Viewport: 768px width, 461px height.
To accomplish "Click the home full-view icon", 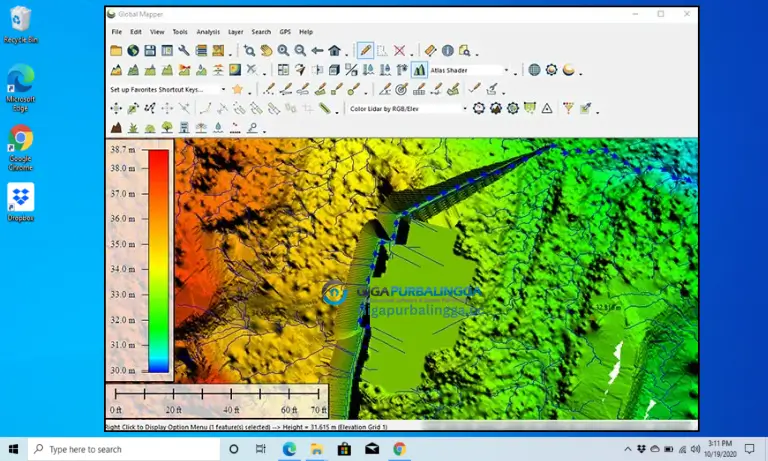I will coord(334,50).
